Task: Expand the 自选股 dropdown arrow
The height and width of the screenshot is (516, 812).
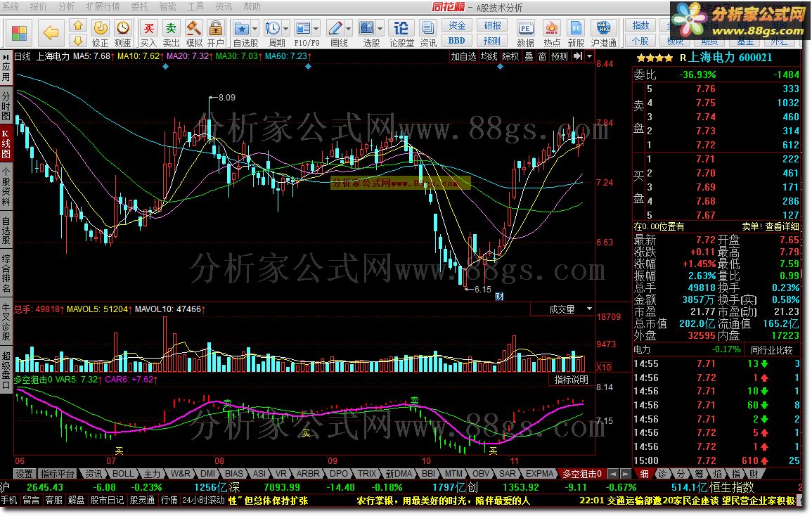Action: coord(254,29)
